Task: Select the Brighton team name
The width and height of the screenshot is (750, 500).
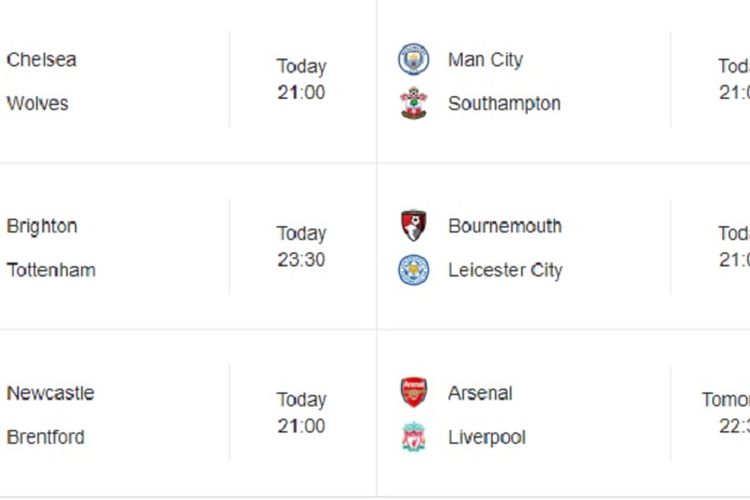Action: click(42, 226)
